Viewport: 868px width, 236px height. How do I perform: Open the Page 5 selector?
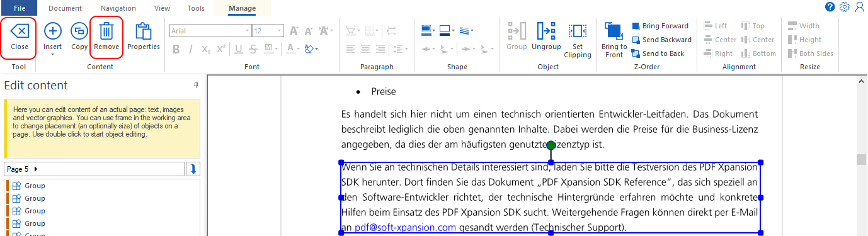[94, 169]
